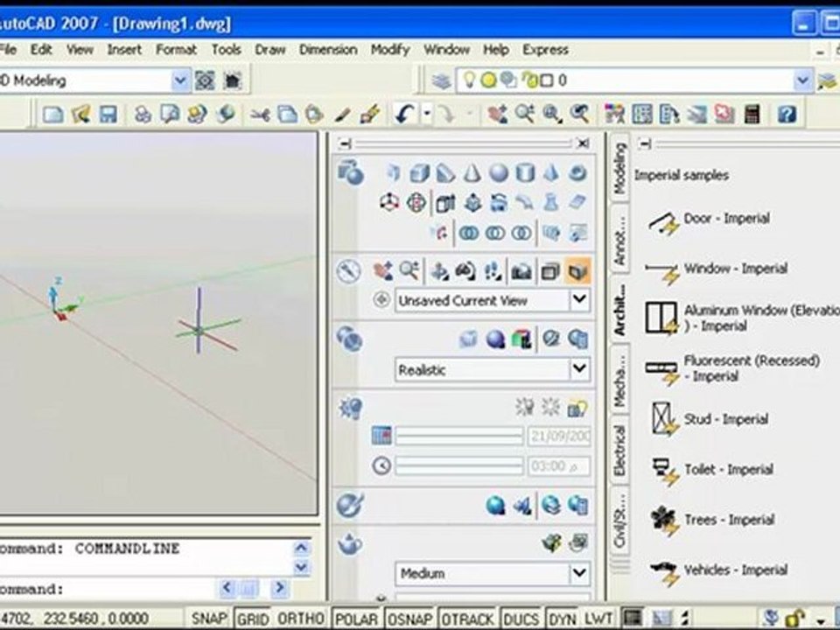Open the Express menu
Image resolution: width=840 pixels, height=630 pixels.
pos(545,50)
